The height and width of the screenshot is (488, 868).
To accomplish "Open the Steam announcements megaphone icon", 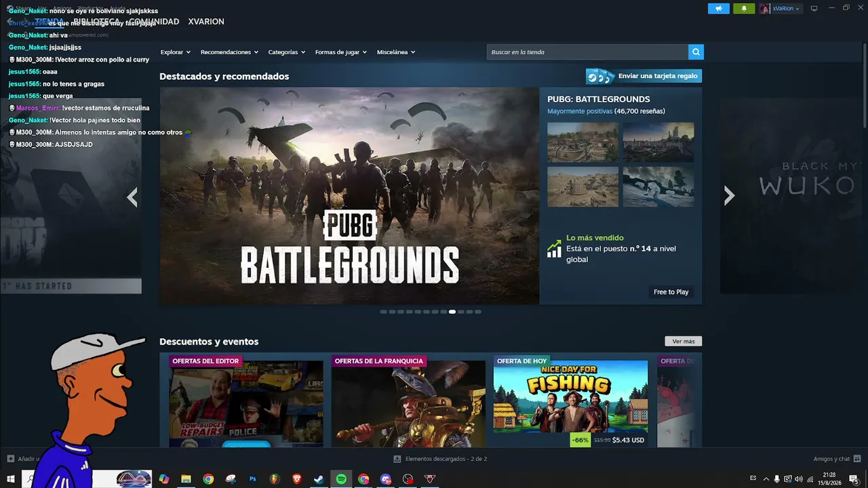I will click(719, 9).
